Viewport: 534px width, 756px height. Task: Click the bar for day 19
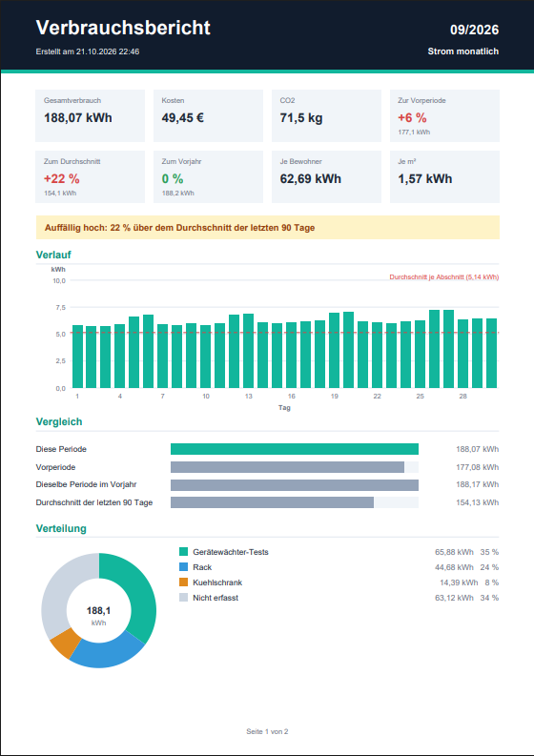(x=335, y=351)
